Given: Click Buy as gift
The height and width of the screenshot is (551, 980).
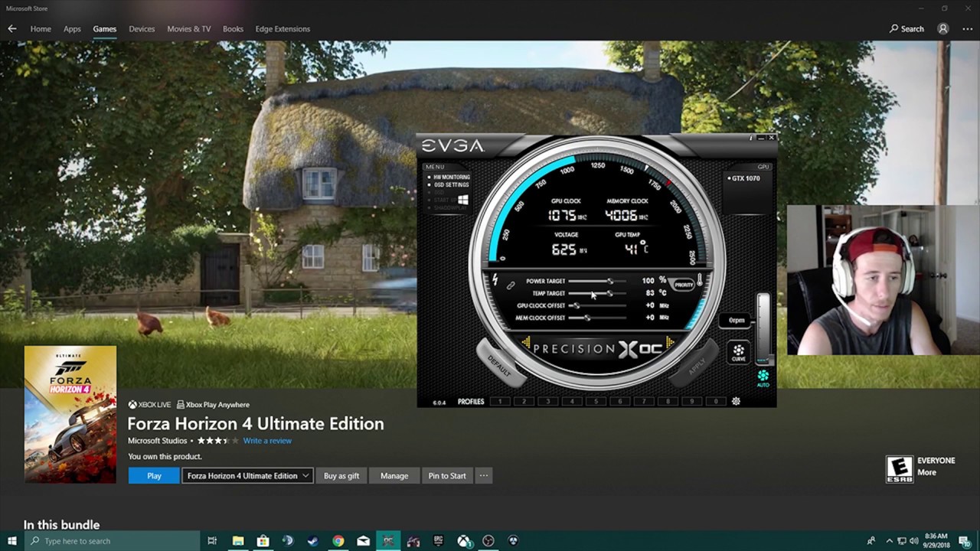Looking at the screenshot, I should coord(341,475).
